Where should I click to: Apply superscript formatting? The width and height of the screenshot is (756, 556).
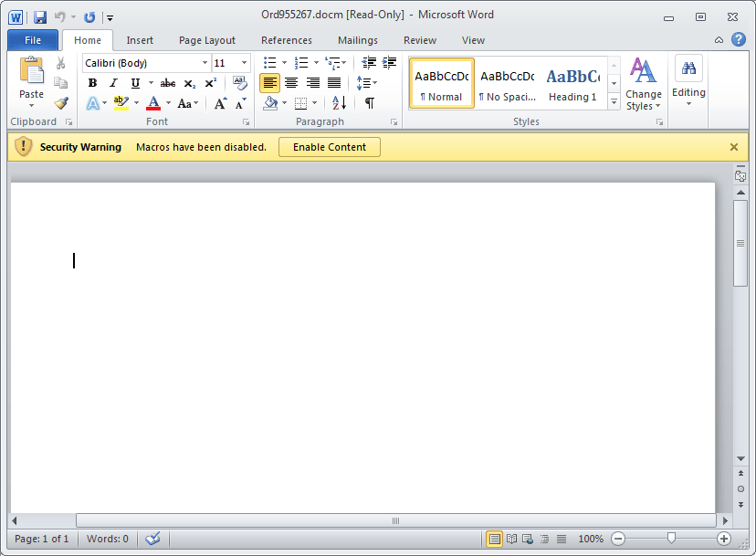click(211, 83)
